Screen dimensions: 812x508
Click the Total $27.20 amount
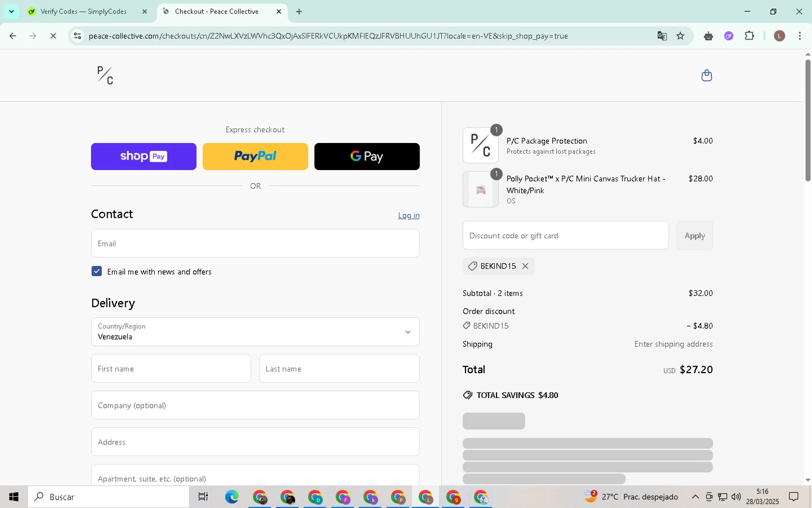pos(696,369)
